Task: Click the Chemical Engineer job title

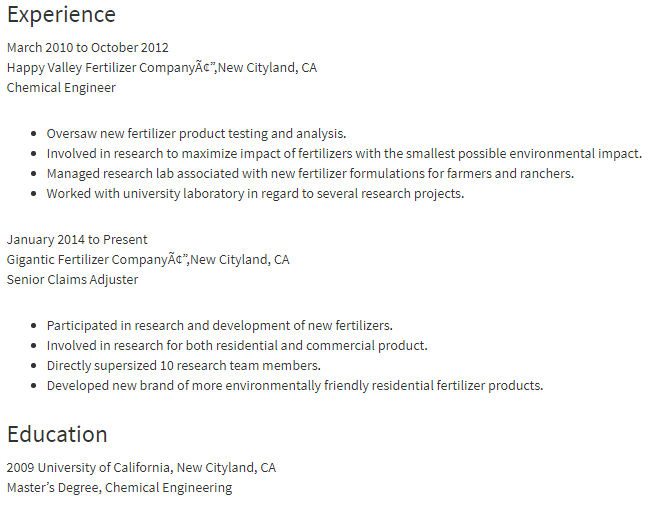Action: pos(61,88)
